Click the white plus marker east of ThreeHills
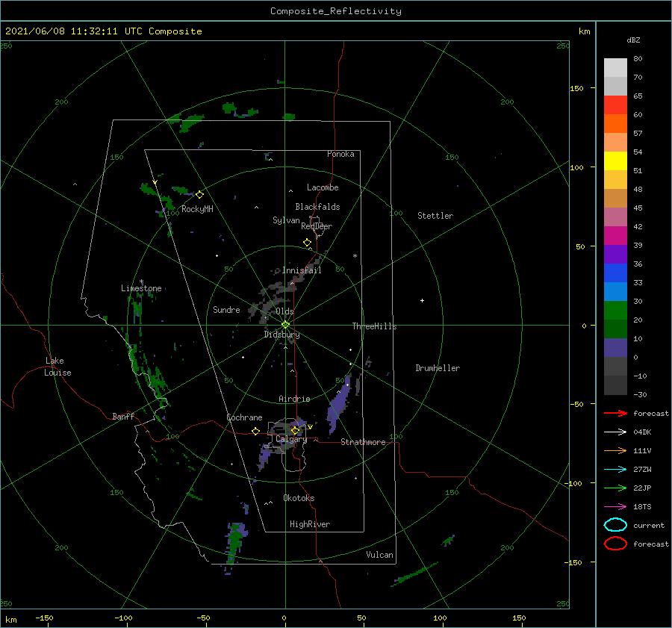Viewport: 672px width, 628px height. tap(422, 300)
